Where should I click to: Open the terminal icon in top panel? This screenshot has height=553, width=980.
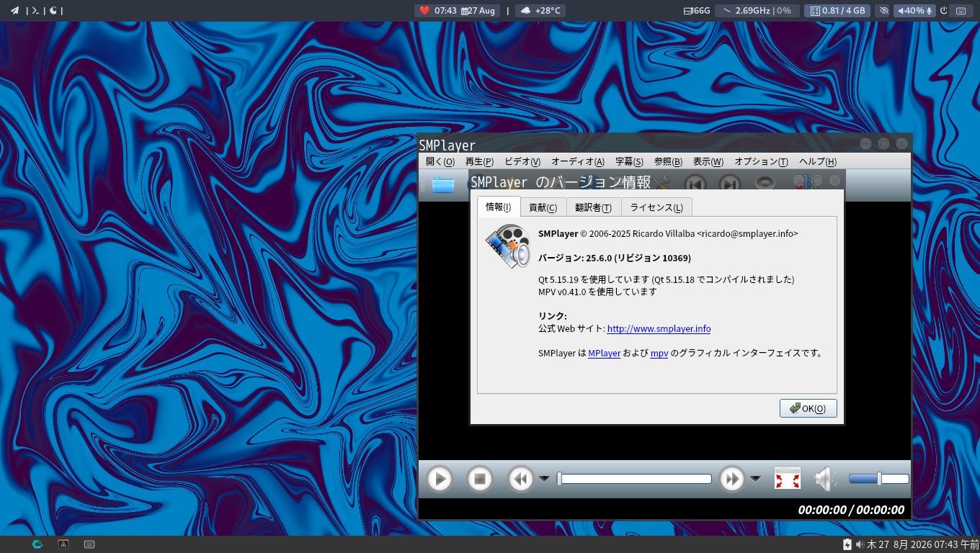(35, 10)
